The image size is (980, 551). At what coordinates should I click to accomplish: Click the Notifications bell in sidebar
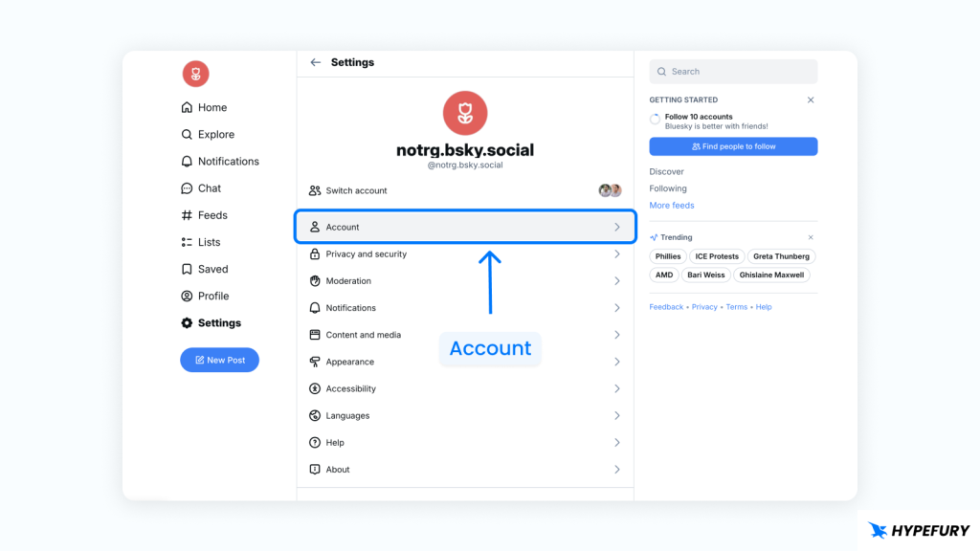click(188, 162)
